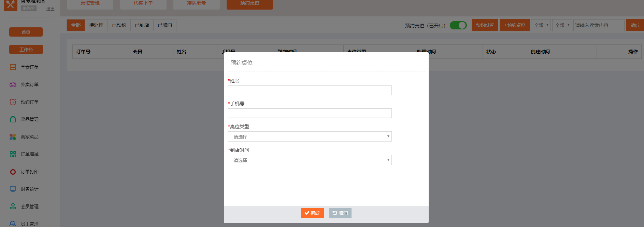Image resolution: width=644 pixels, height=227 pixels.
Task: Switch to the 待处理 tab
Action: pyautogui.click(x=96, y=25)
